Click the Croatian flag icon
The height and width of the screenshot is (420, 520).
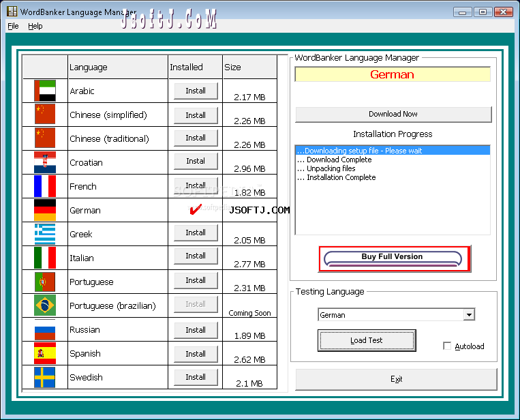pos(45,162)
